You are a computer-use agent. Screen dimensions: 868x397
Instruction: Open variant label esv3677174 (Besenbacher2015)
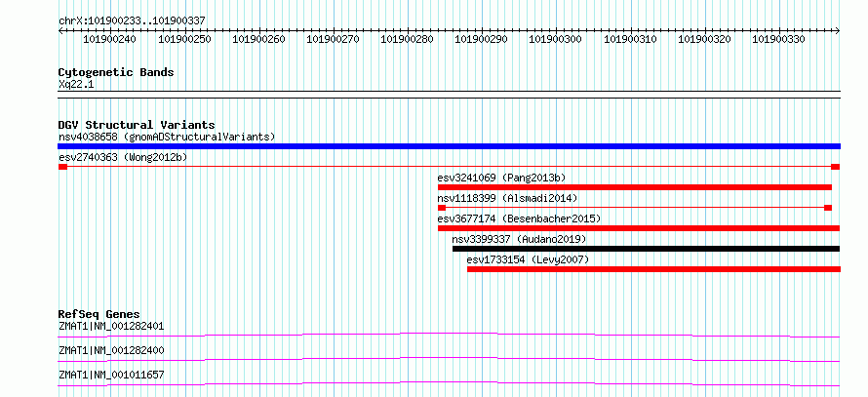coord(519,218)
